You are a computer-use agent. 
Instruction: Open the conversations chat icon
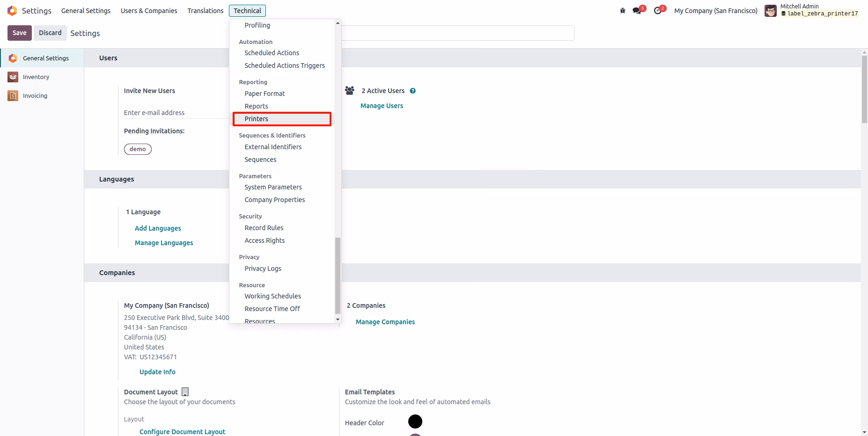pyautogui.click(x=637, y=10)
